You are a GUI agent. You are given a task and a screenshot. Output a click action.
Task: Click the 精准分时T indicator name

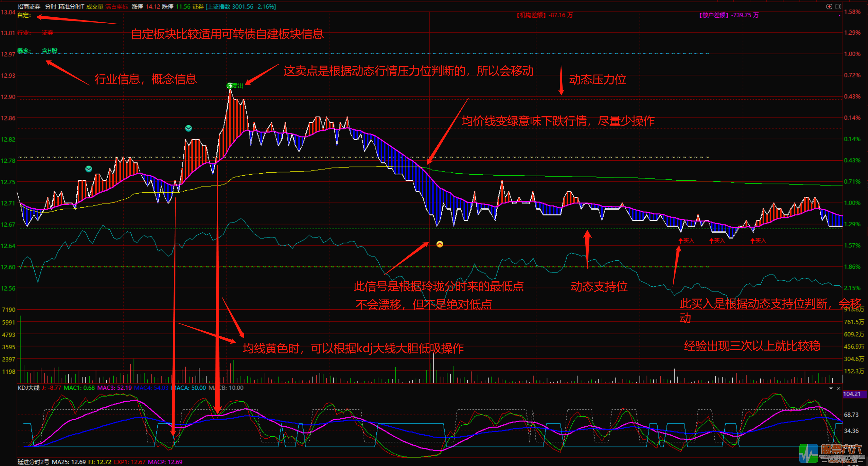[71, 6]
